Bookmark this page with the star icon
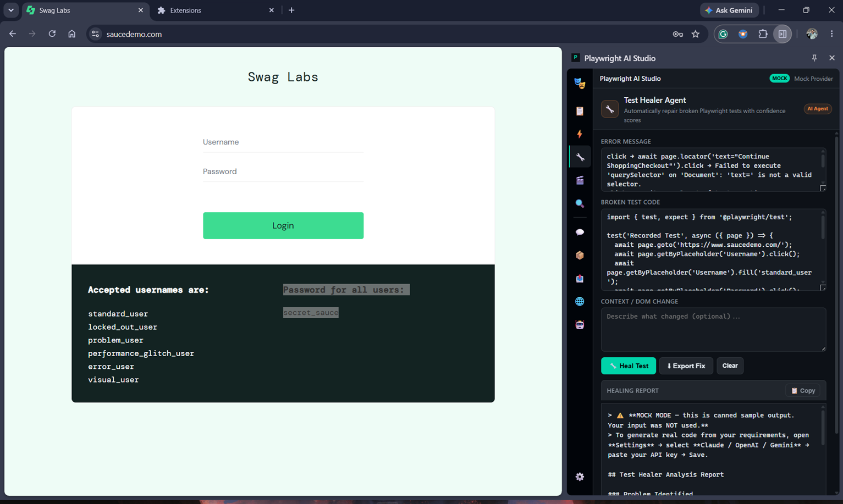The height and width of the screenshot is (504, 843). (696, 34)
